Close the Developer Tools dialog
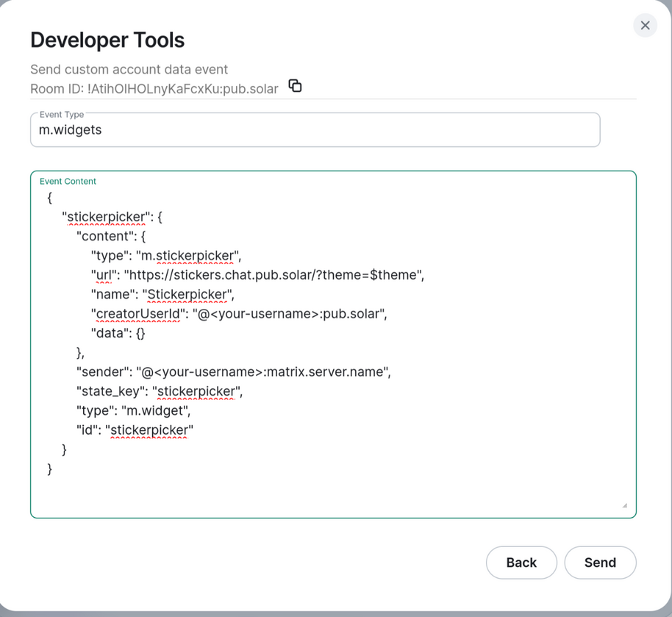672x617 pixels. click(645, 25)
